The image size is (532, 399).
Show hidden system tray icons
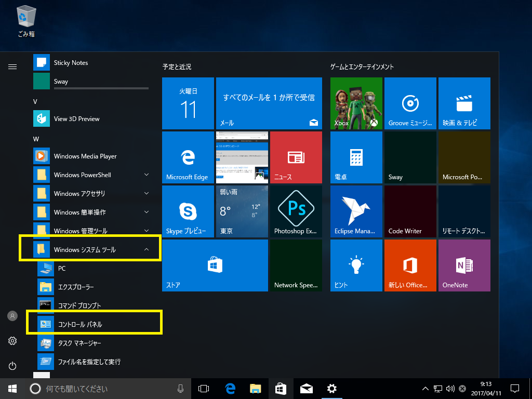(x=425, y=389)
